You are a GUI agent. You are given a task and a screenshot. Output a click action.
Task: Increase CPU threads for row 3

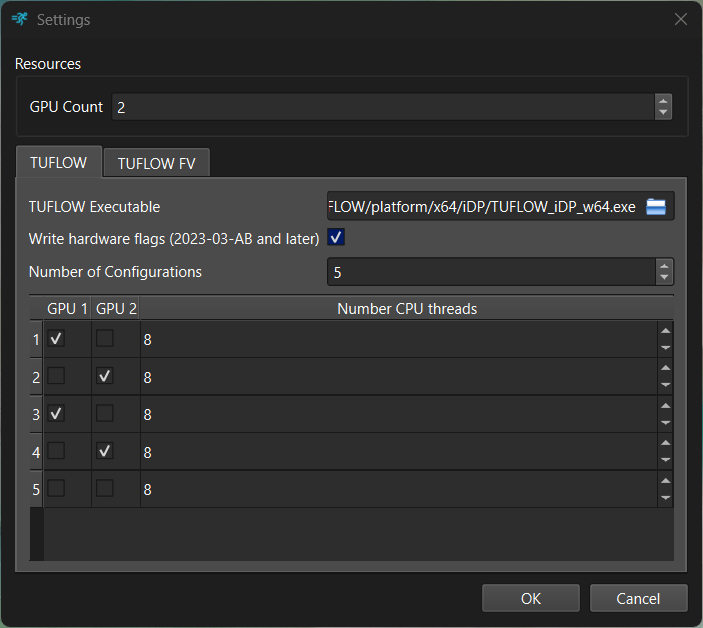click(665, 406)
